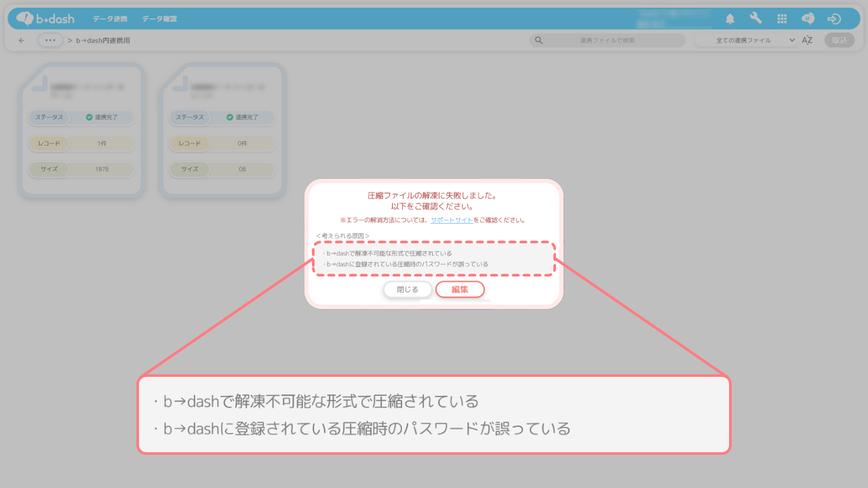Focus the 連携ファイルで検索 search field
This screenshot has width=868, height=488.
tap(608, 41)
